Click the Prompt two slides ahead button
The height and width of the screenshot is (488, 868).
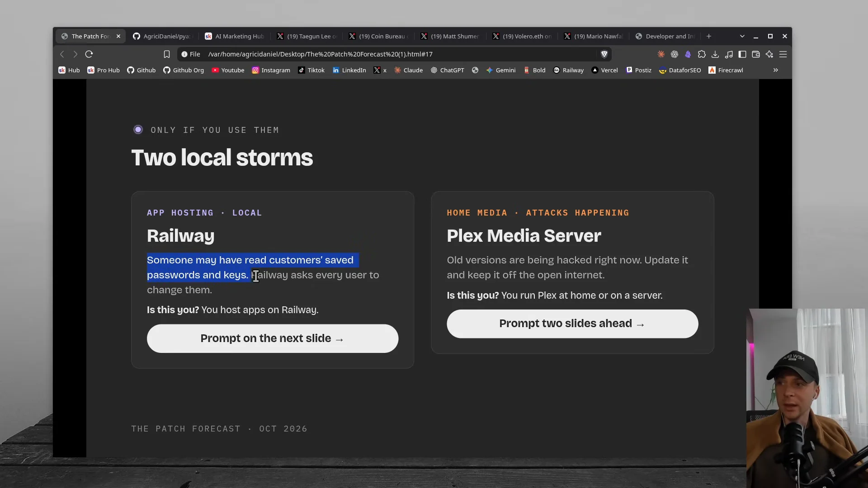572,324
